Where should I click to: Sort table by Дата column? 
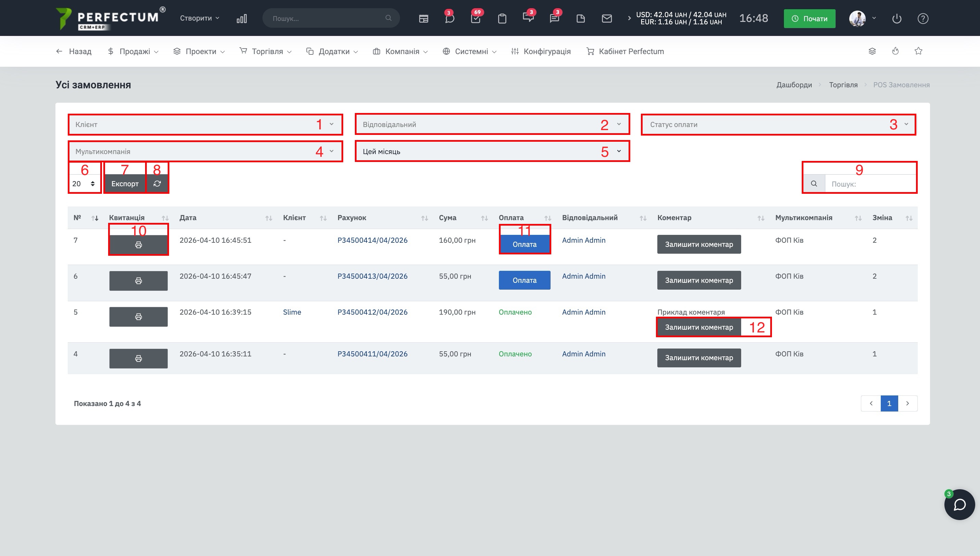pos(269,218)
